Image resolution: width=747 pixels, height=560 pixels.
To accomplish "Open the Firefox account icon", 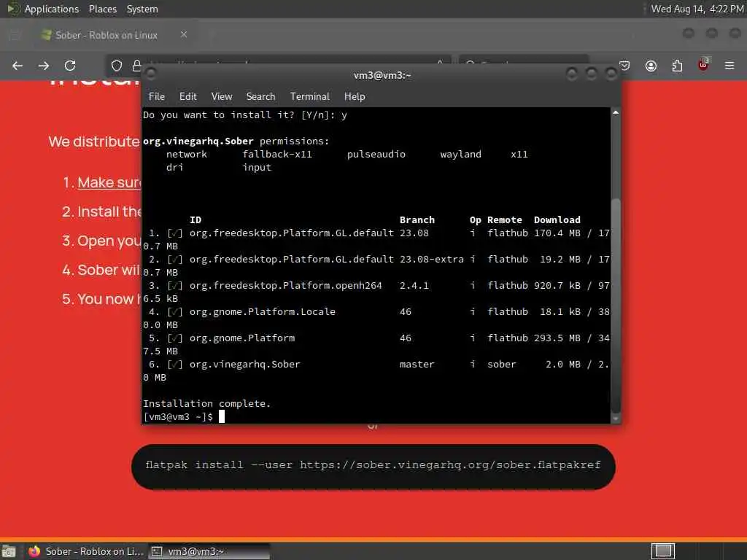I will click(651, 66).
